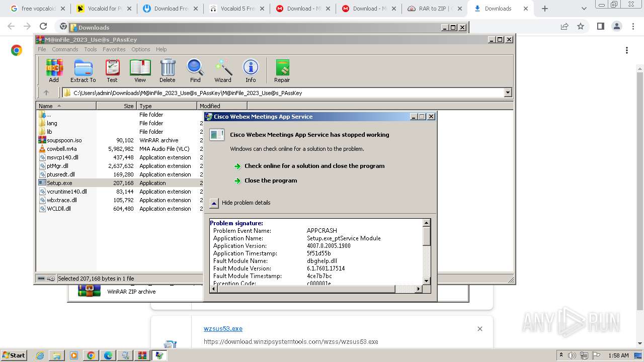Image resolution: width=644 pixels, height=362 pixels.
Task: Click problem details horizontal scroll right arrow
Action: pyautogui.click(x=418, y=289)
